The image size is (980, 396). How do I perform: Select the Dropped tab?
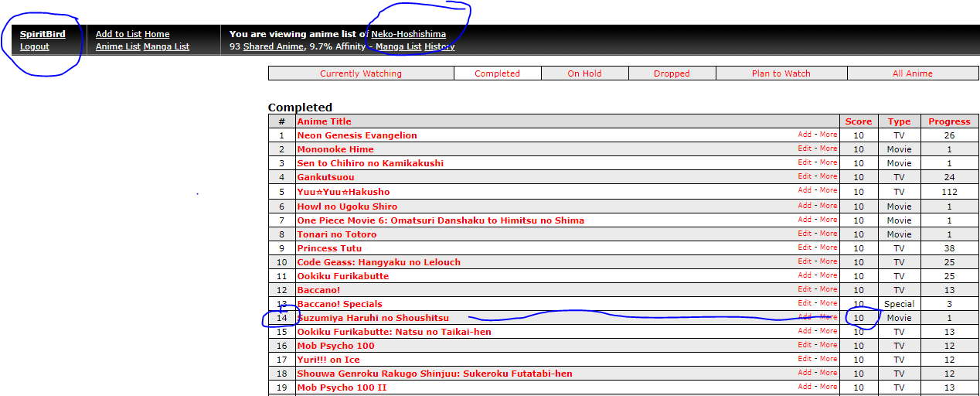click(672, 73)
